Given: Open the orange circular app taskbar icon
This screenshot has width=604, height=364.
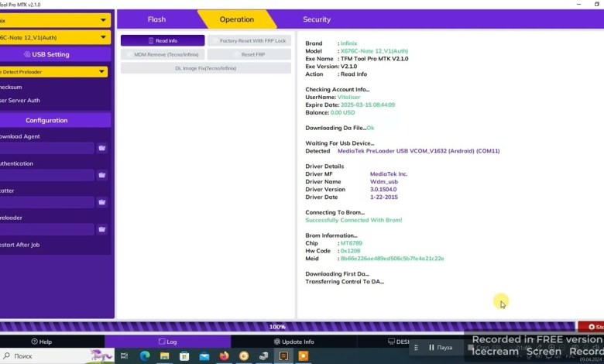Looking at the screenshot, I should pos(244,356).
